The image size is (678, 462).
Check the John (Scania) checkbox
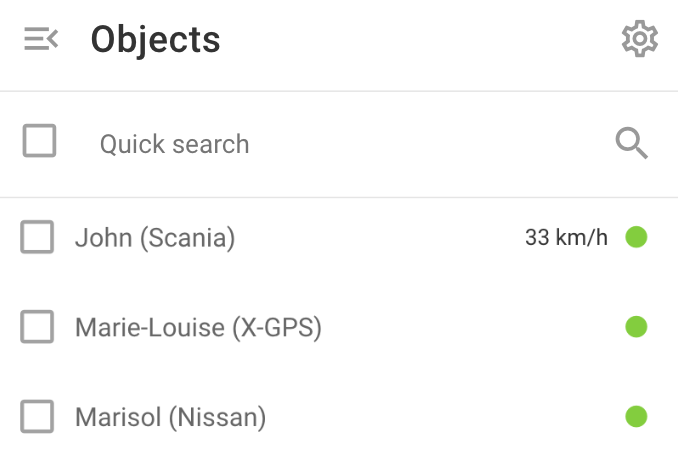pos(37,237)
